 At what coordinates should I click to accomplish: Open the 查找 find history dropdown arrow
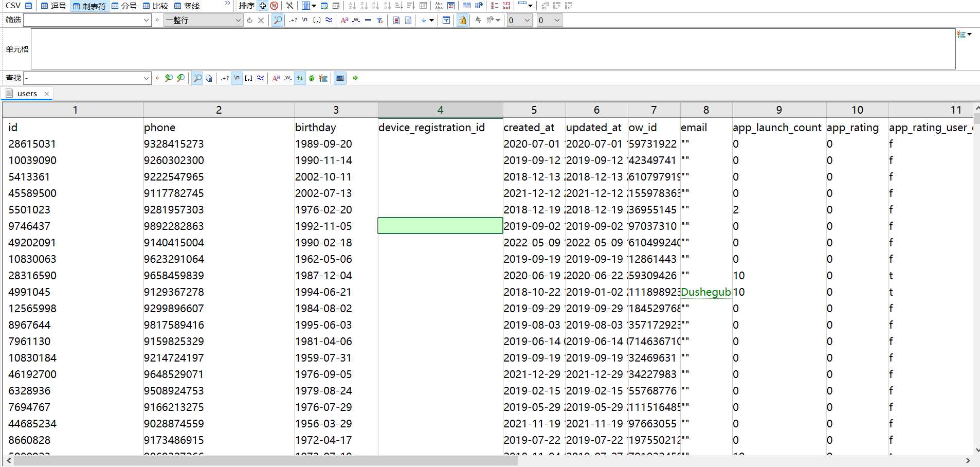click(146, 78)
